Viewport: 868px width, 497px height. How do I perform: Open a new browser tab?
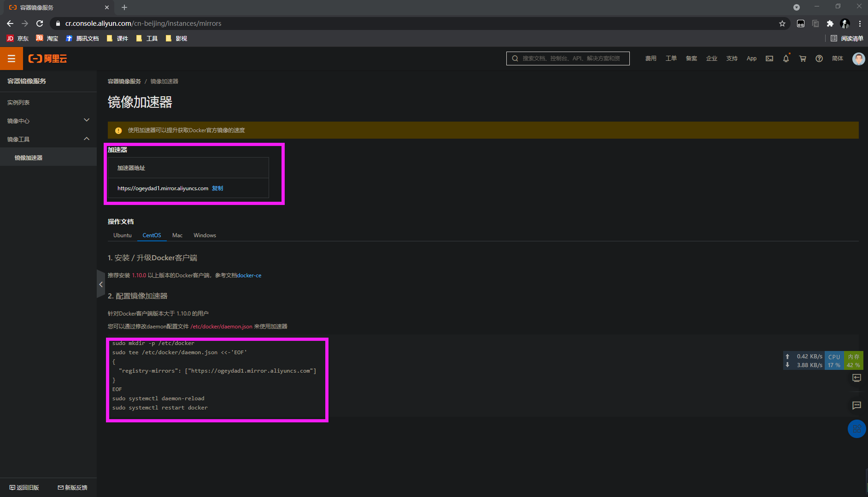click(124, 7)
